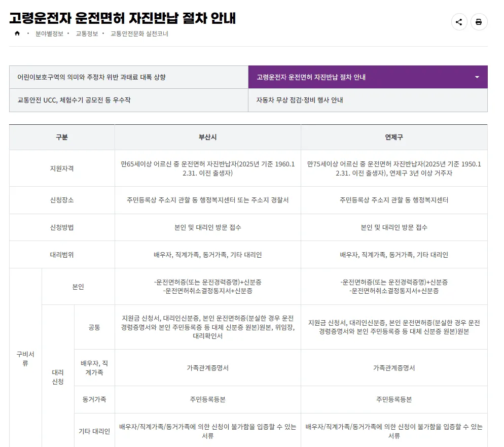This screenshot has width=504, height=447.
Task: Click 부산시 가족관계증명서 cell
Action: click(208, 367)
